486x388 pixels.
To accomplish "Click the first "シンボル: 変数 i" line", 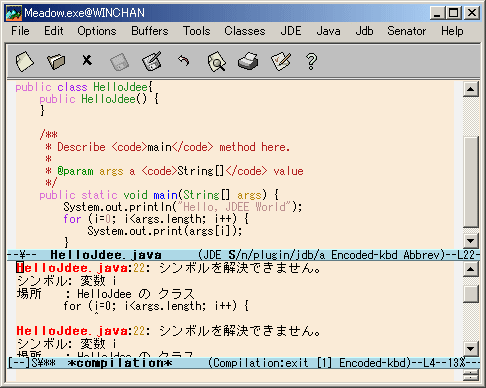I will (x=67, y=281).
